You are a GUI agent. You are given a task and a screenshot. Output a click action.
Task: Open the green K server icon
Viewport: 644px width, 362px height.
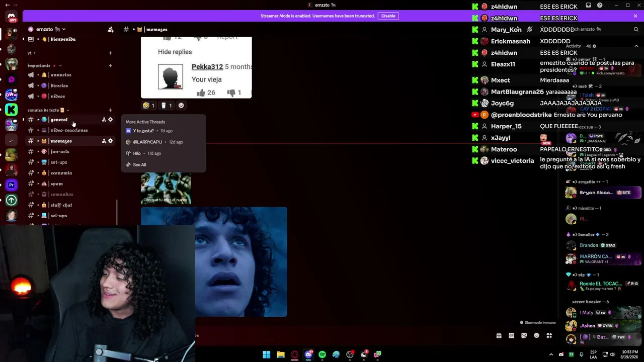11,109
